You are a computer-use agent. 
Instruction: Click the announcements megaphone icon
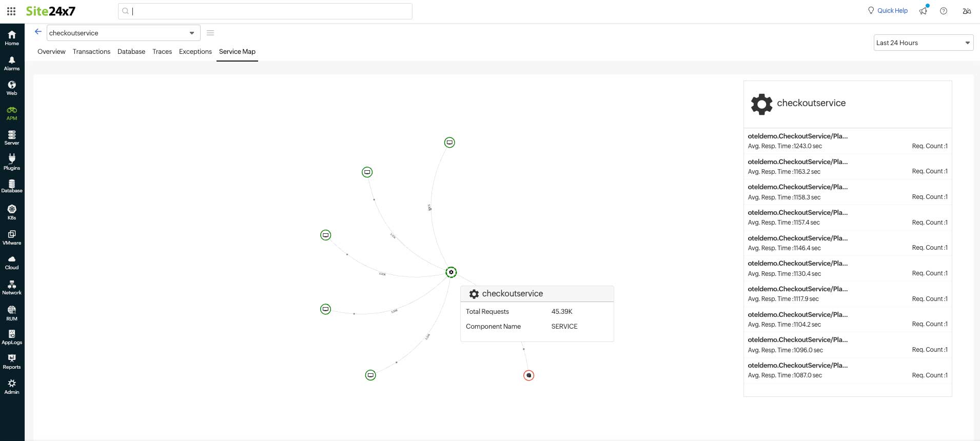(923, 11)
